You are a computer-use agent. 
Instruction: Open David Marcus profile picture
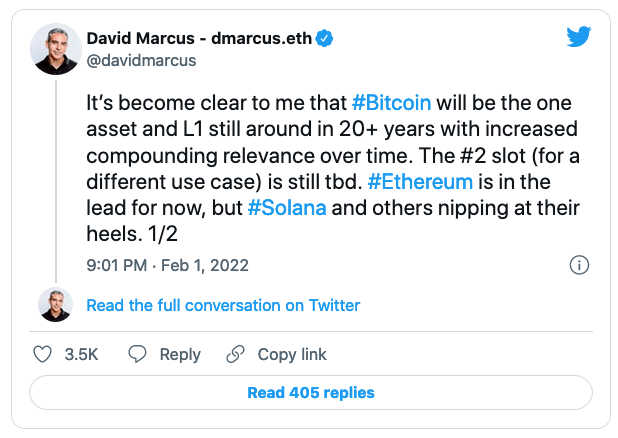(56, 48)
